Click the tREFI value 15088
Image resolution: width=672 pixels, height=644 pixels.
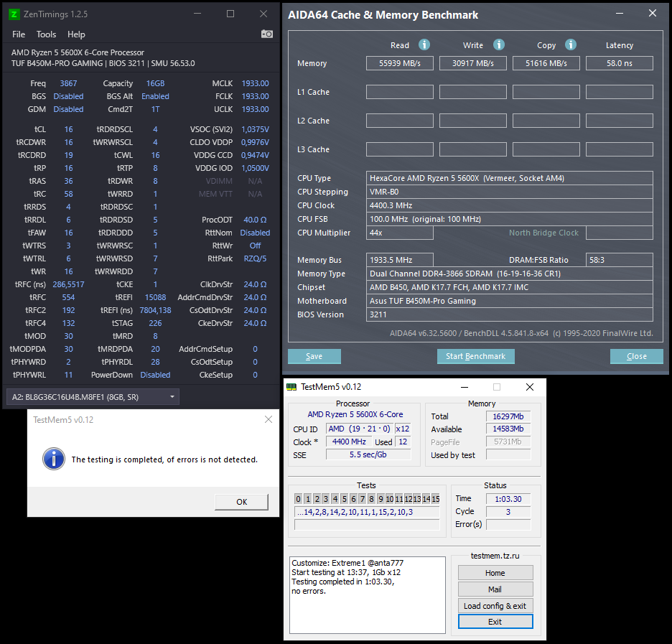[x=155, y=297]
